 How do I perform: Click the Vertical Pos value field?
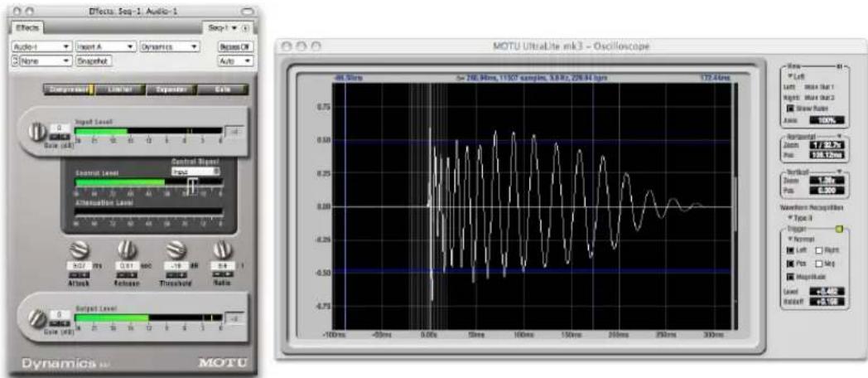(x=827, y=191)
